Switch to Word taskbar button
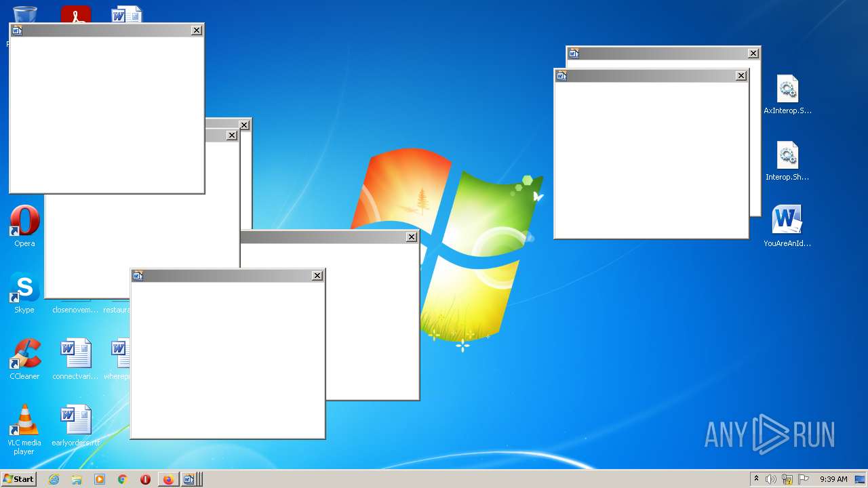Viewport: 868px width, 488px height. click(189, 479)
